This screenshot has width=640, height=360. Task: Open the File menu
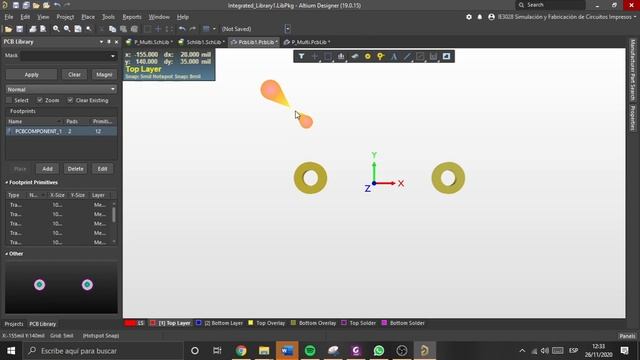pos(9,17)
